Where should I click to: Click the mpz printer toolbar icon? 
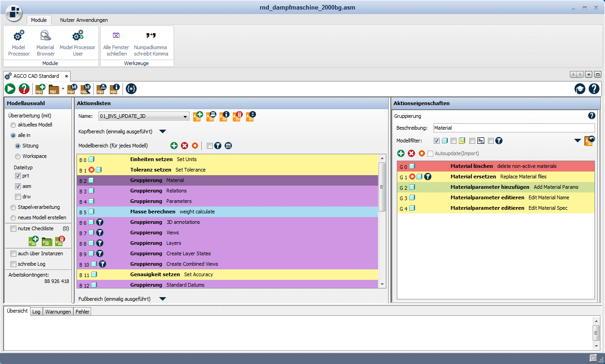pos(102,89)
